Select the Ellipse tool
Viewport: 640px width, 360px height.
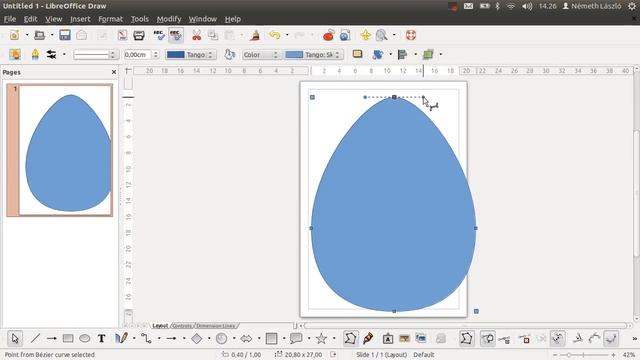point(84,338)
